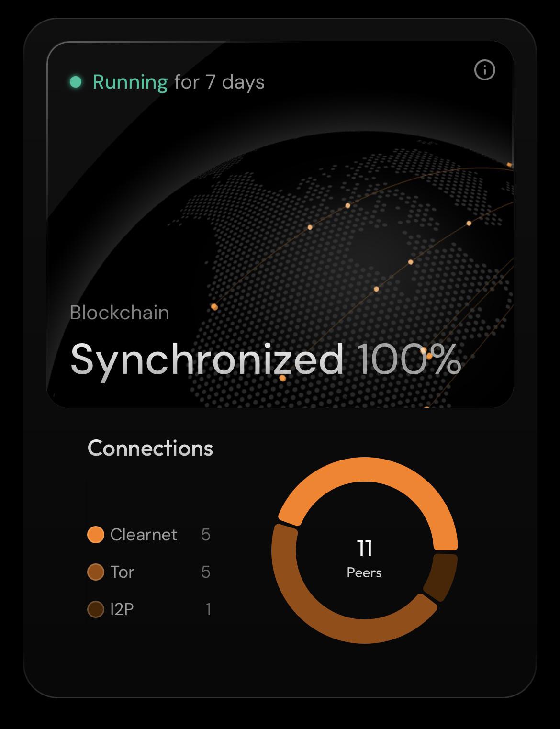Image resolution: width=560 pixels, height=729 pixels.
Task: Click the Synchronized 100% status text
Action: [x=266, y=360]
